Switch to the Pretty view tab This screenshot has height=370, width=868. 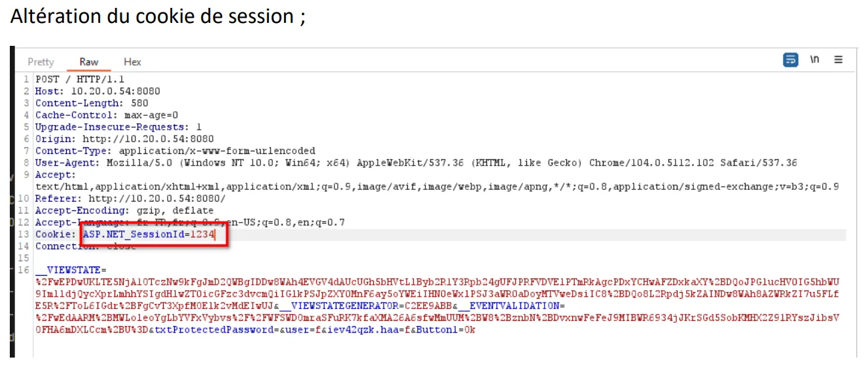[41, 62]
